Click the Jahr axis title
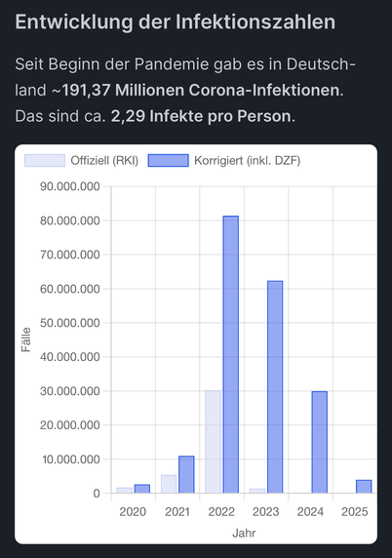The image size is (392, 558). [244, 533]
